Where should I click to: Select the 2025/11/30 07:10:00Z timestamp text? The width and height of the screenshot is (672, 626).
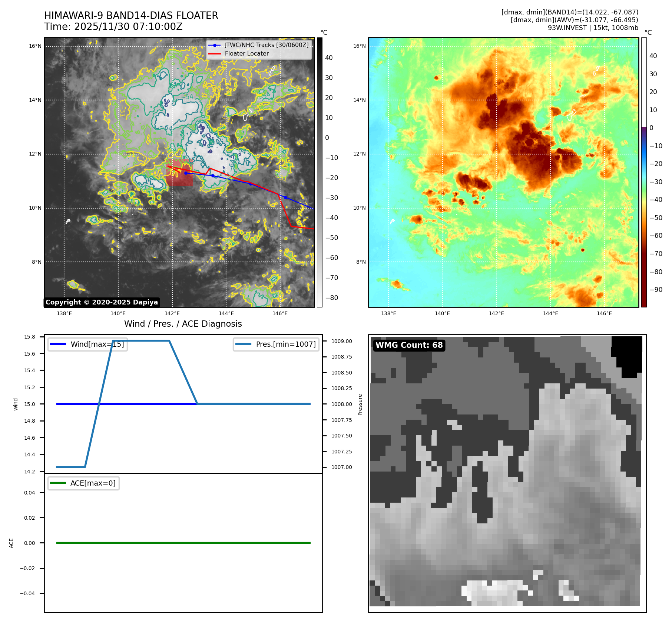tap(128, 27)
